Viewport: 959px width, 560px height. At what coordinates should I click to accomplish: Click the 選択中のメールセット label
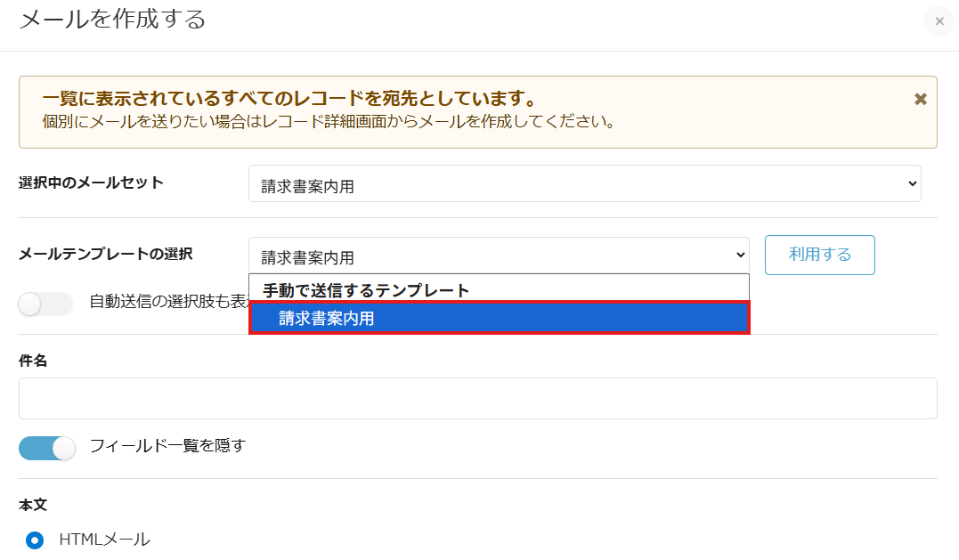[91, 183]
